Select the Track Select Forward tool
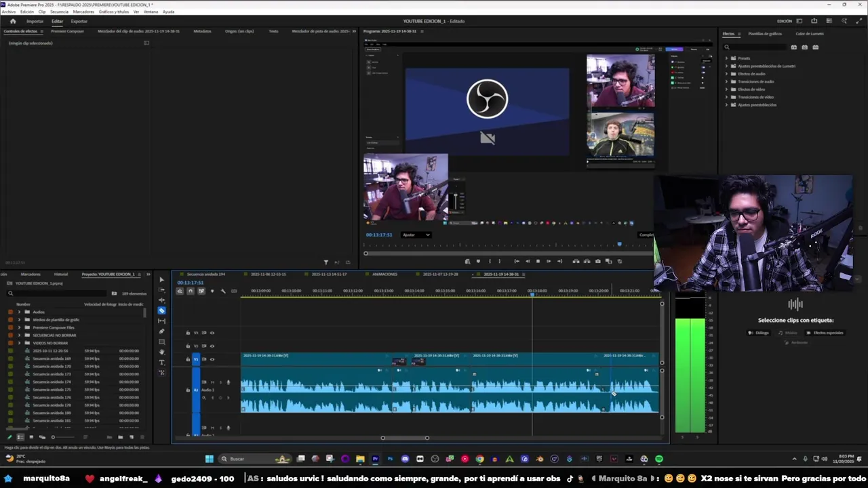The height and width of the screenshot is (488, 868). 161,289
